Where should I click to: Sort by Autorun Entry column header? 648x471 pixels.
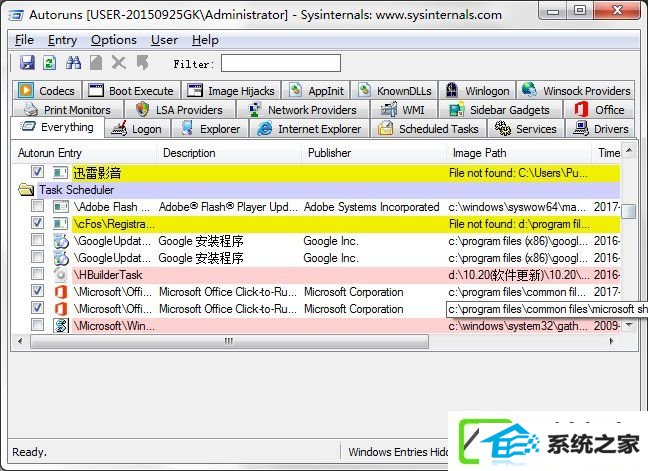pyautogui.click(x=84, y=153)
